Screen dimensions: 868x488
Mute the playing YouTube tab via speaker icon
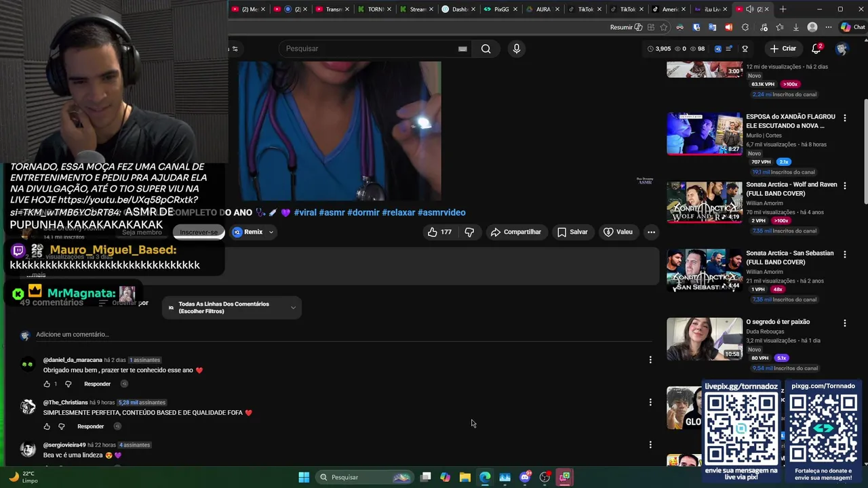[x=750, y=9]
